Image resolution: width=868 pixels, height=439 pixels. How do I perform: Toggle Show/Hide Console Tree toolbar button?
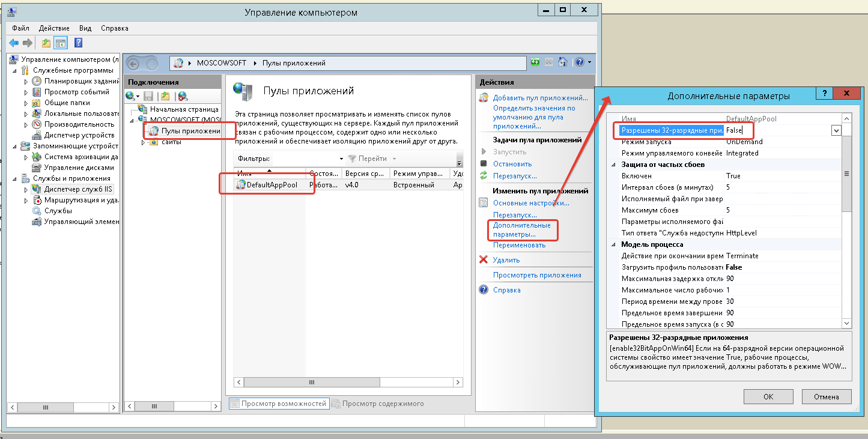[60, 43]
